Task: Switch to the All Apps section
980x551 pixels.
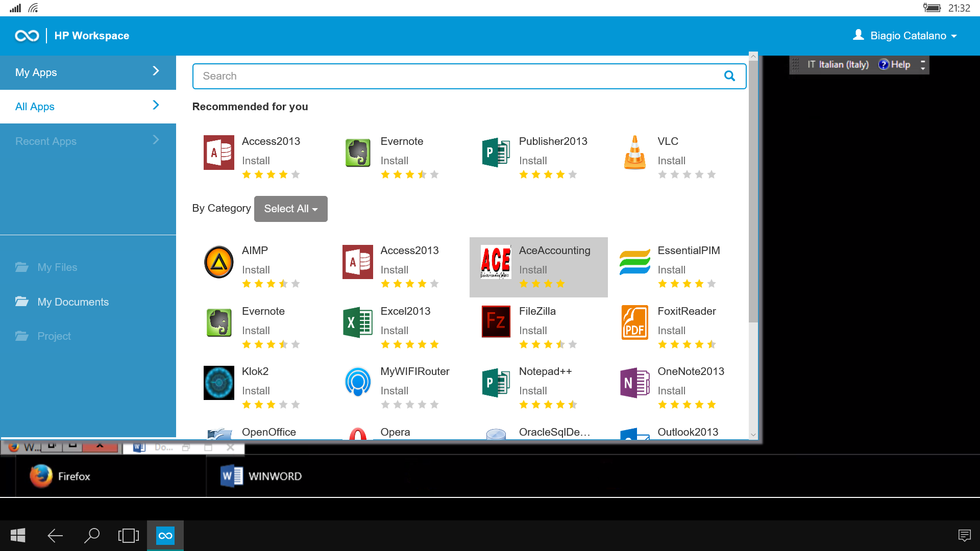Action: coord(88,107)
